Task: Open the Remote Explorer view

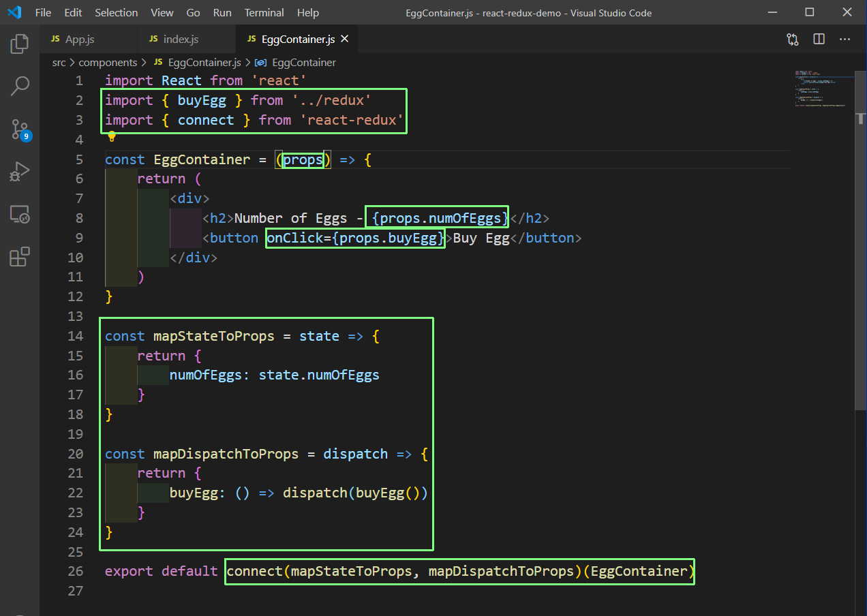Action: (x=20, y=215)
